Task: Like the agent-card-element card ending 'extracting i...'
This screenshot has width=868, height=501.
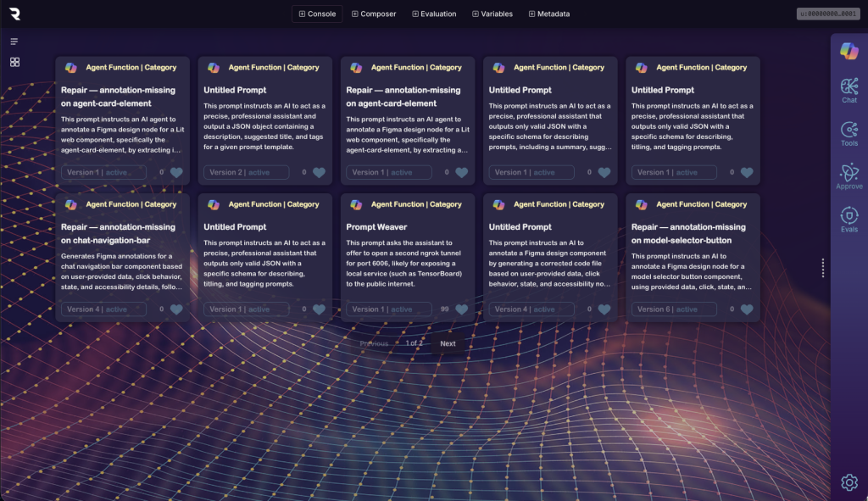Action: [x=176, y=173]
